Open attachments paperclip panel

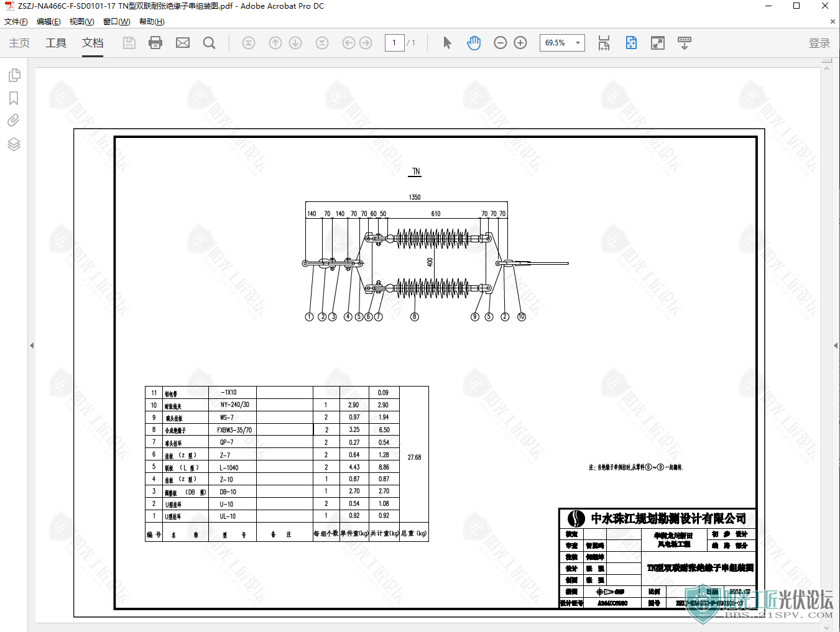(x=14, y=121)
